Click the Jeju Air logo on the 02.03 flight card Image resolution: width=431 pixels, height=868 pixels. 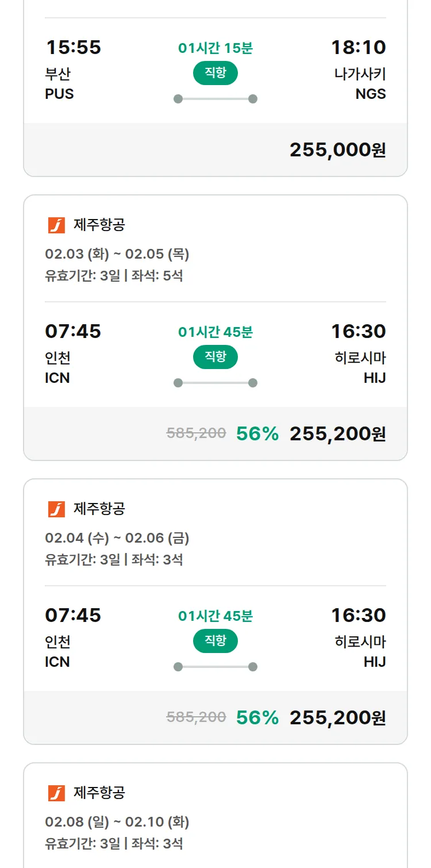[x=56, y=225]
